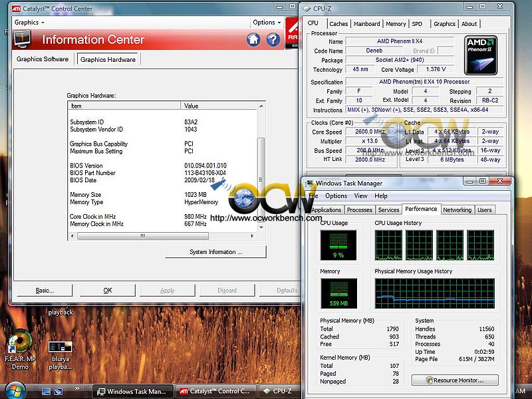Click the scroll right arrow of hardware list
The width and height of the screenshot is (532, 399).
pos(252,236)
